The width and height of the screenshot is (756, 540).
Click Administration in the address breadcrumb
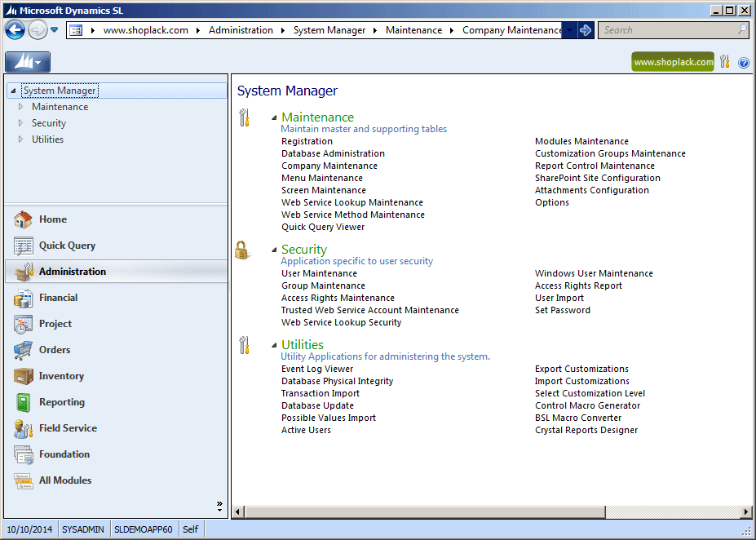click(241, 30)
